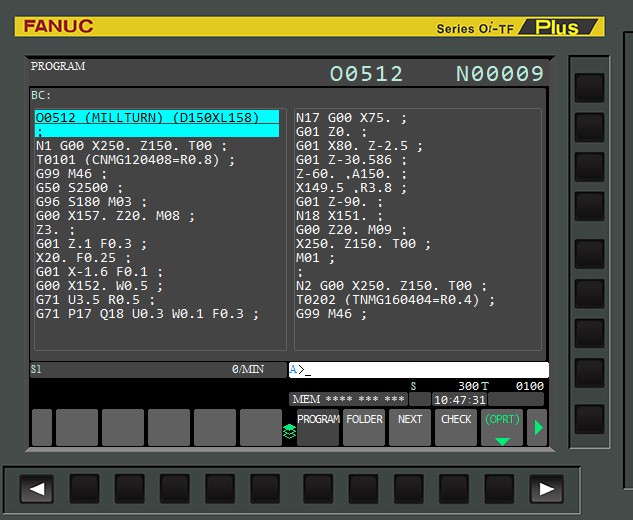Click the green continuation arrow softkey
The height and width of the screenshot is (520, 633).
[538, 427]
